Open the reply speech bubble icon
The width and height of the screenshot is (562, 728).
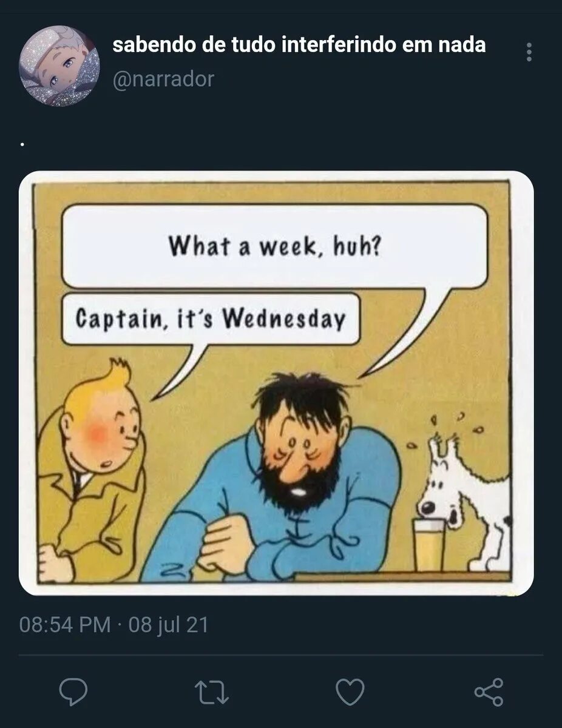73,692
